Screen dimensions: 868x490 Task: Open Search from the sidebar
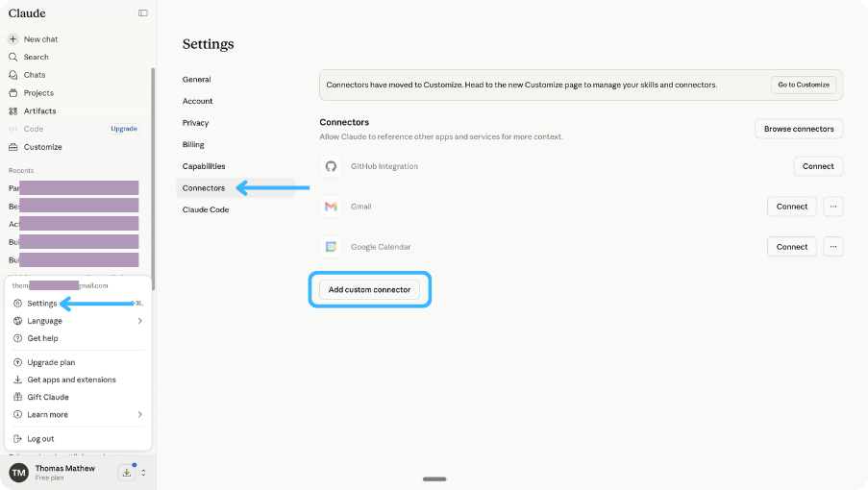(x=36, y=58)
